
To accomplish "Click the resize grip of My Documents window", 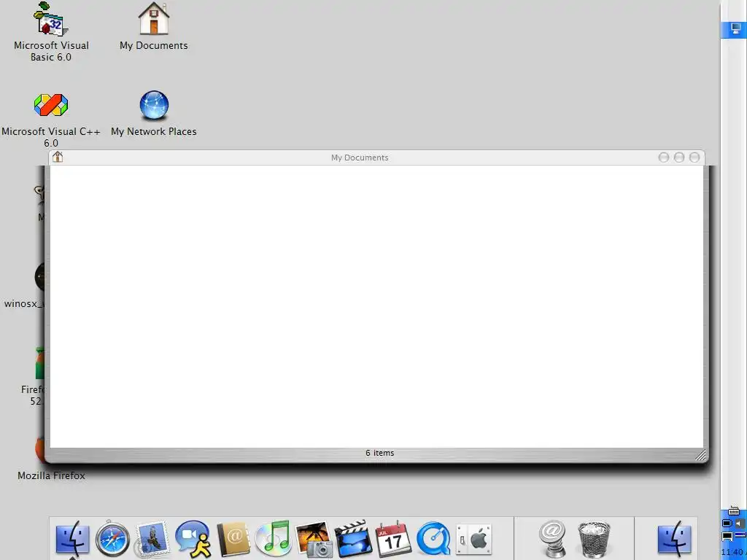I will pyautogui.click(x=700, y=456).
